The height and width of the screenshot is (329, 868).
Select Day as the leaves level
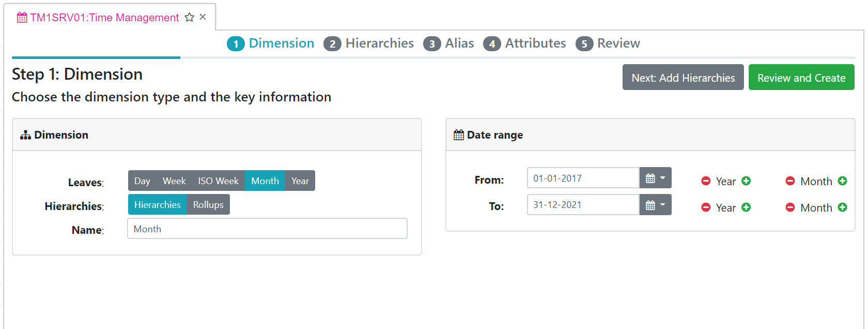coord(142,181)
